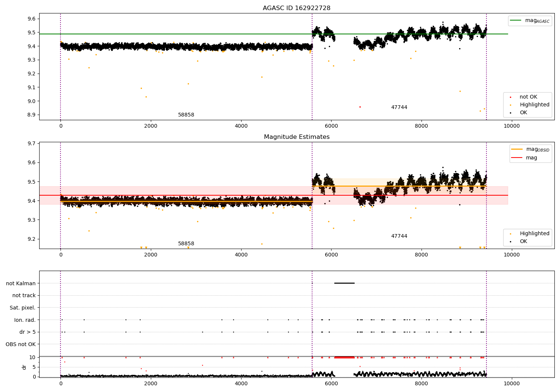Select the mag AGASC legend entry in top plot
The image size is (560, 392).
530,21
